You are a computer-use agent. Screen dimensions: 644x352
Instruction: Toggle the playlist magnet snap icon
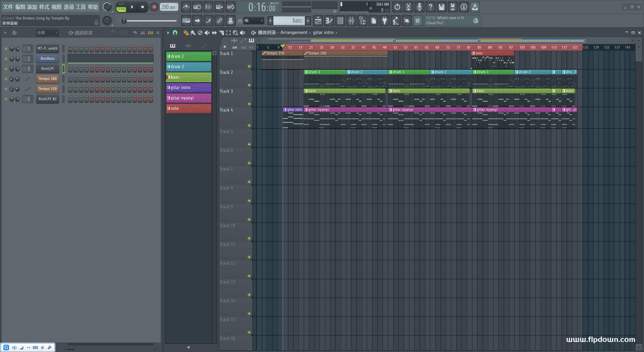point(175,33)
